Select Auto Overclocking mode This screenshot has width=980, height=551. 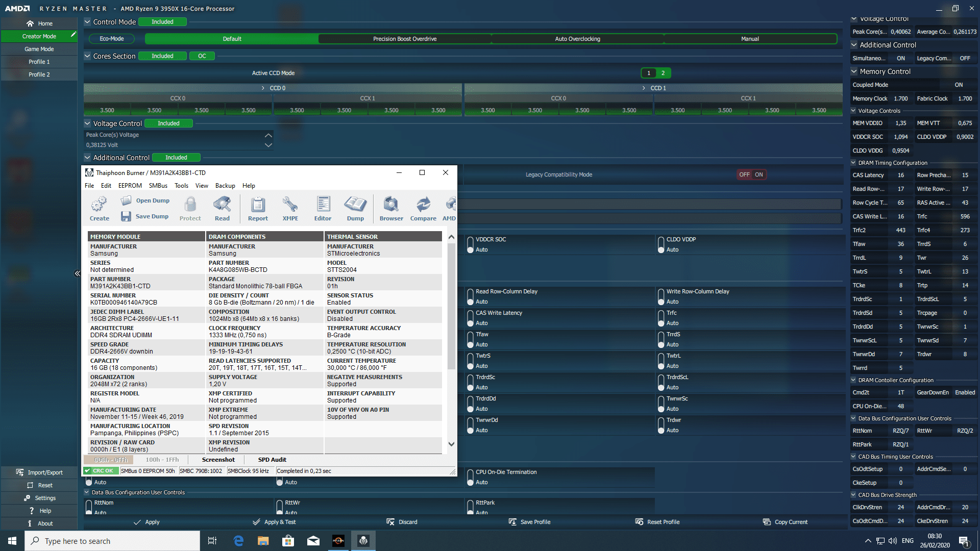(577, 39)
